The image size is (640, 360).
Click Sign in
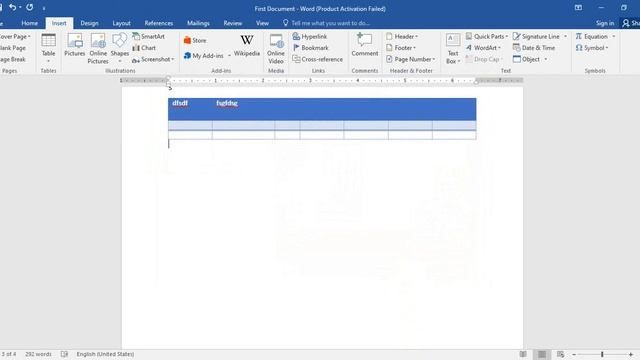pos(604,23)
